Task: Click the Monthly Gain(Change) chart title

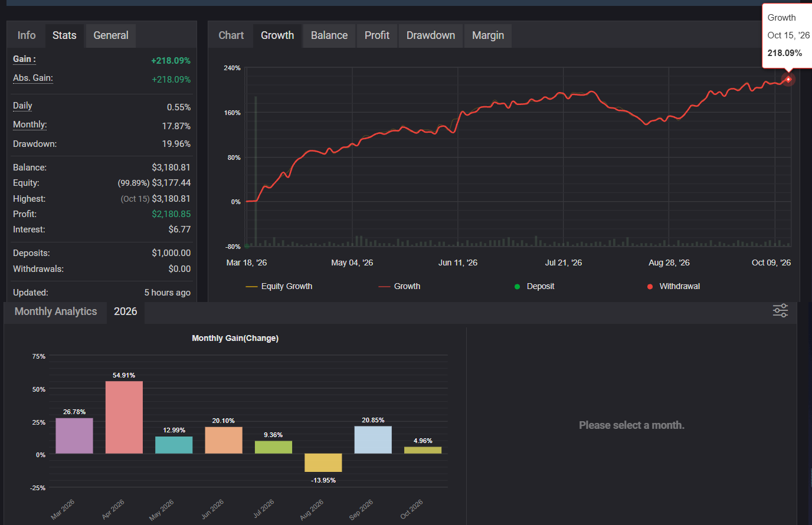Action: pos(235,338)
